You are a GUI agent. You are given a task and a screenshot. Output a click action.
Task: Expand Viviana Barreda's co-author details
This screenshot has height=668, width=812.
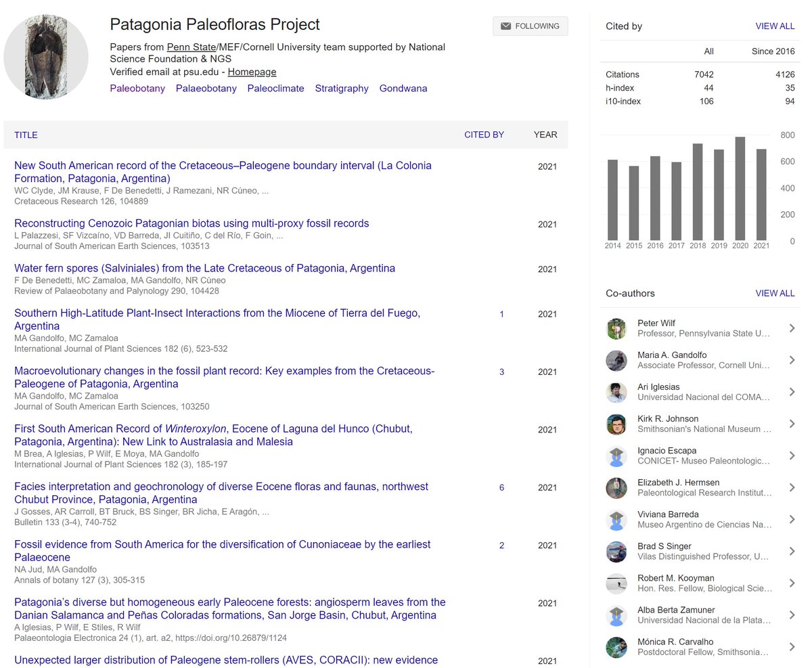(x=792, y=519)
